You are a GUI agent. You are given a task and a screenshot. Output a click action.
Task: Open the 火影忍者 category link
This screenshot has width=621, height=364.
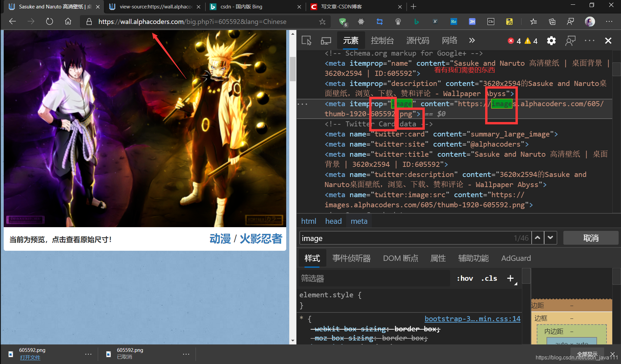(261, 239)
